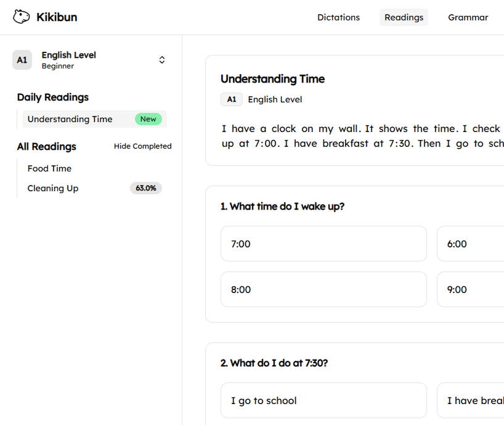Select the 9:00 answer option

471,289
